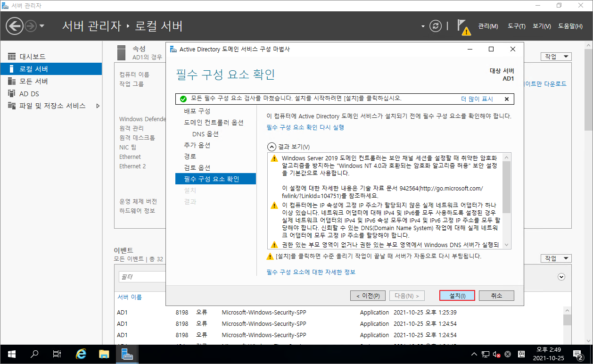Click 필수 구성 요소 확인 다시 실행 link
Image resolution: width=593 pixels, height=364 pixels.
305,127
